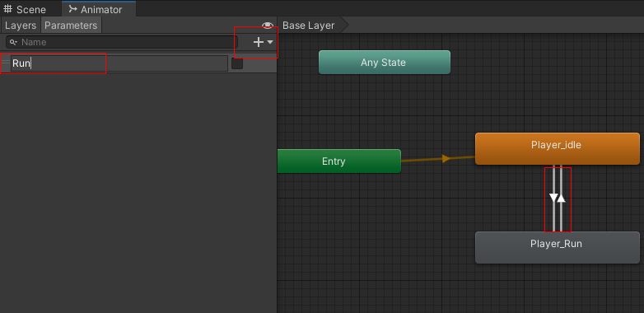Select the Animator tab

click(99, 9)
